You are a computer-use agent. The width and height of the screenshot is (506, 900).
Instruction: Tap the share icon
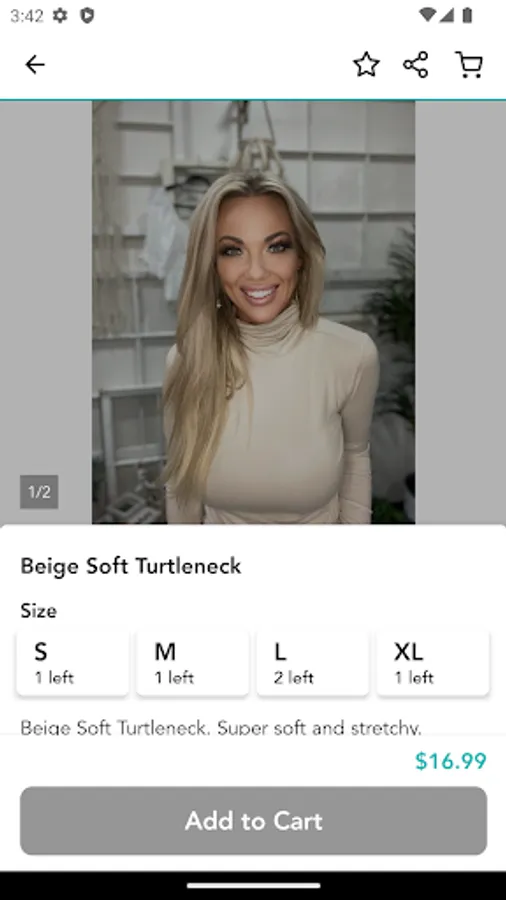[416, 64]
